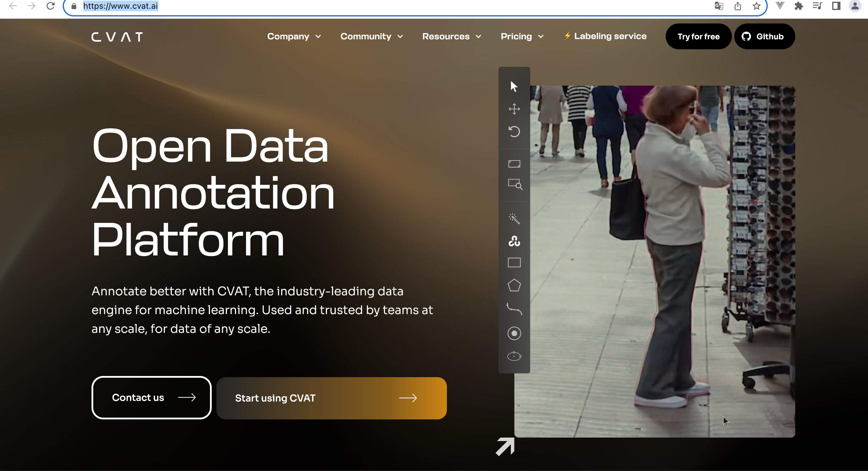Image resolution: width=868 pixels, height=471 pixels.
Task: Select the ellipse drawing tool
Action: click(x=514, y=356)
